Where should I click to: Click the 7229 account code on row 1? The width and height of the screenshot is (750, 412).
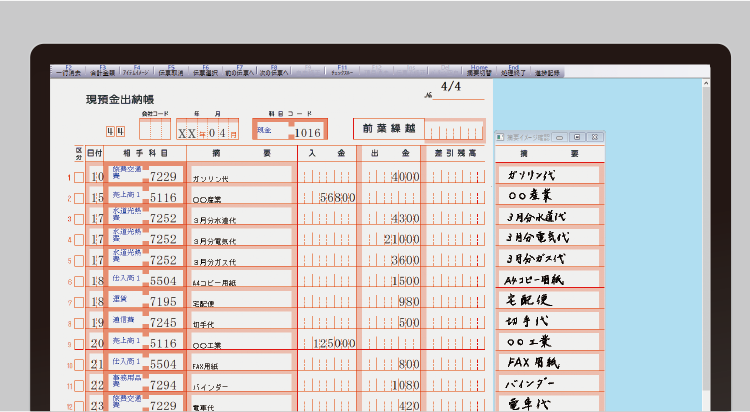pyautogui.click(x=163, y=177)
